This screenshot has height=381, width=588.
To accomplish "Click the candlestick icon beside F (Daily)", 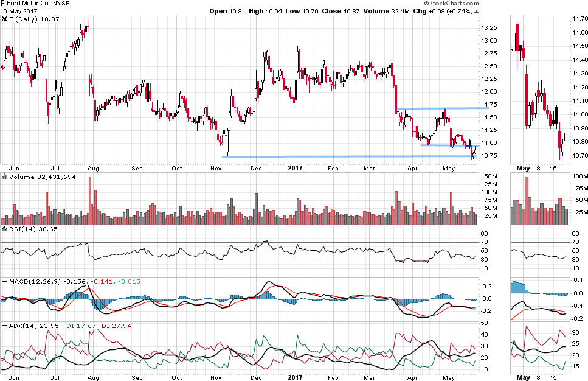I will (4, 19).
